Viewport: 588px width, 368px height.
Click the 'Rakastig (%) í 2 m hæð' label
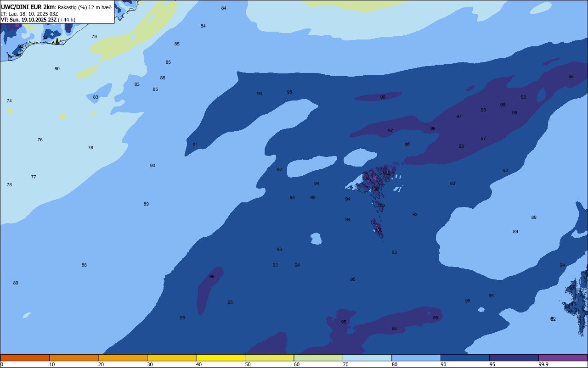click(85, 7)
